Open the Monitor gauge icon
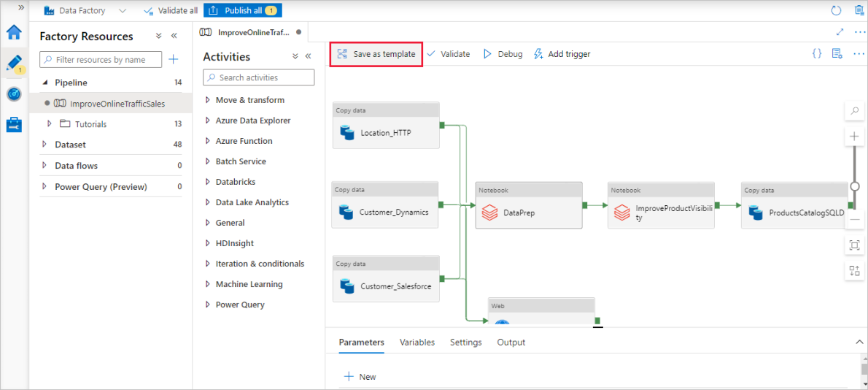 14,94
